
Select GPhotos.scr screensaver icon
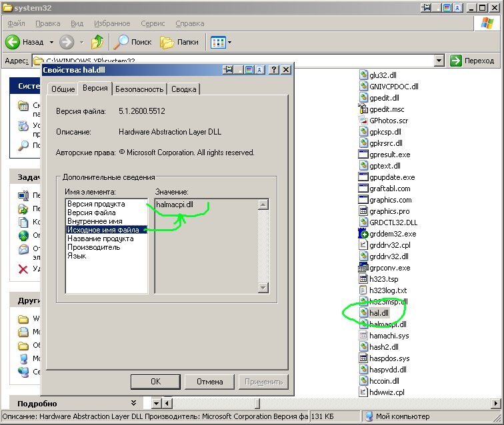click(363, 120)
